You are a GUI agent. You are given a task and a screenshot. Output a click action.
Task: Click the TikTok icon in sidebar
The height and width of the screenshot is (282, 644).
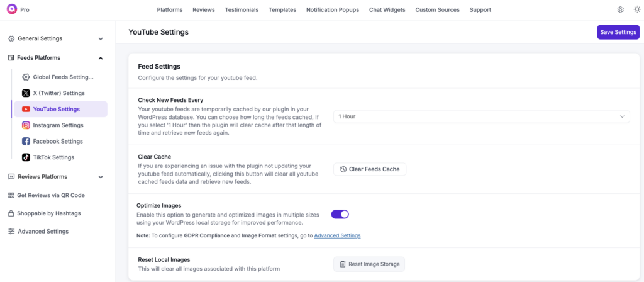[26, 157]
